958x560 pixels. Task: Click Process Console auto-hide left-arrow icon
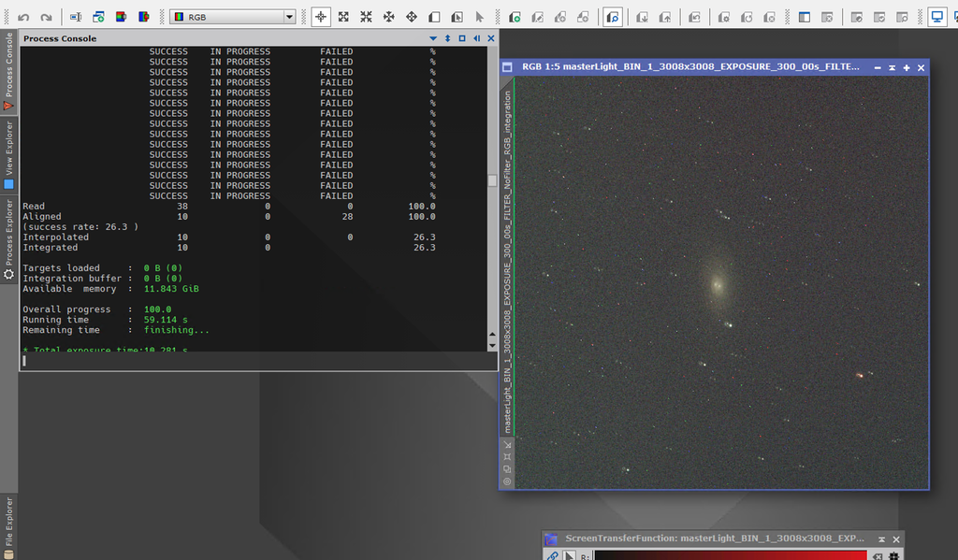point(476,38)
